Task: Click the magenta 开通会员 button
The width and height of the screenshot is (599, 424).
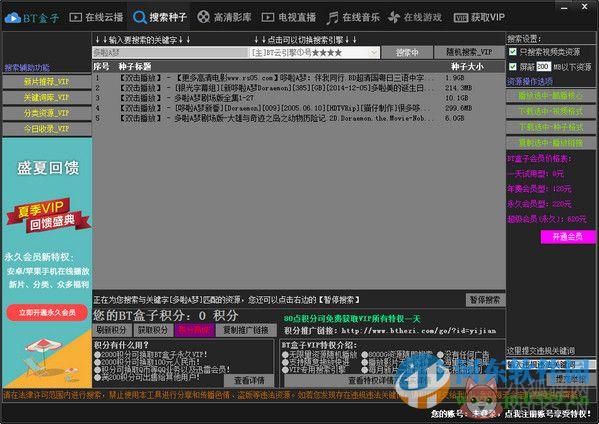Action: pyautogui.click(x=568, y=236)
